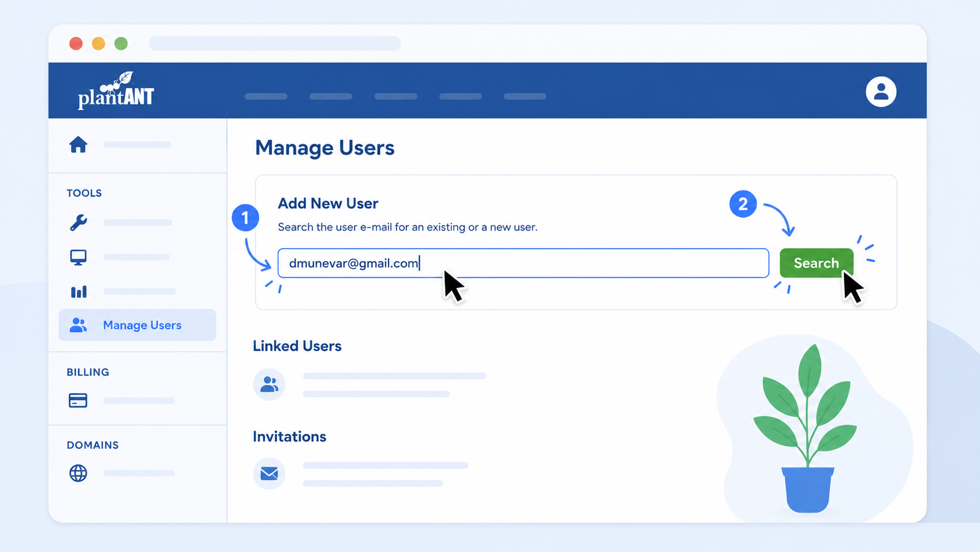Click the red window close dot
This screenshot has height=552, width=980.
tap(76, 43)
